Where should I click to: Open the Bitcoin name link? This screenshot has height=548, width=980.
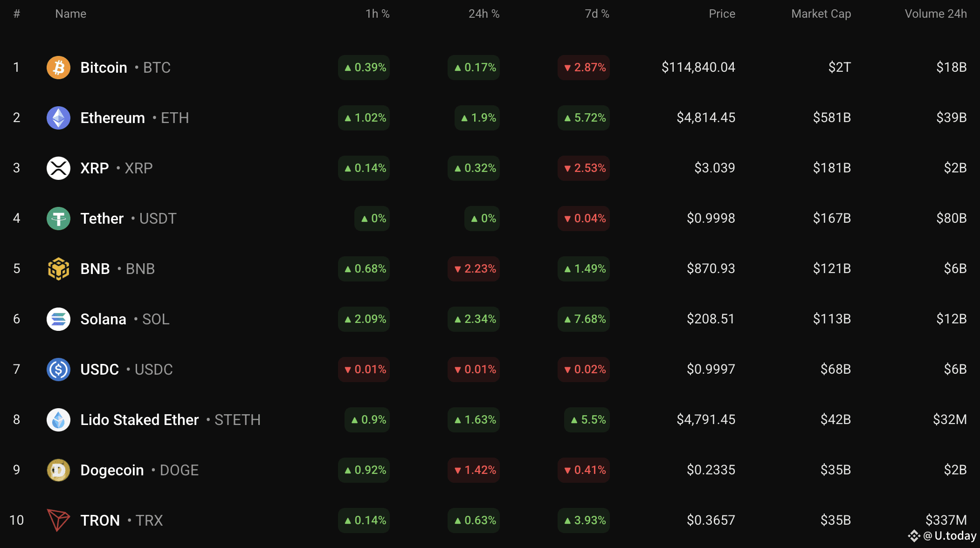[x=104, y=68]
